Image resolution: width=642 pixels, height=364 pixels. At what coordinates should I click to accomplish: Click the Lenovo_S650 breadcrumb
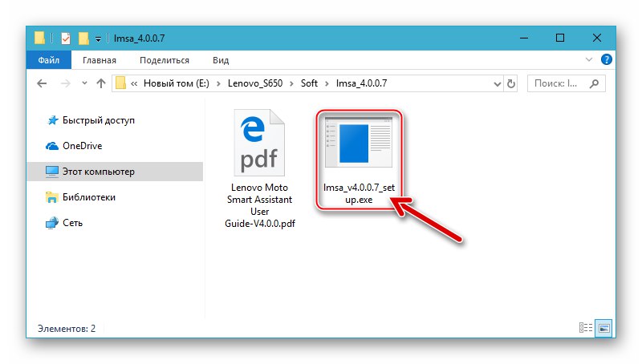pyautogui.click(x=255, y=83)
